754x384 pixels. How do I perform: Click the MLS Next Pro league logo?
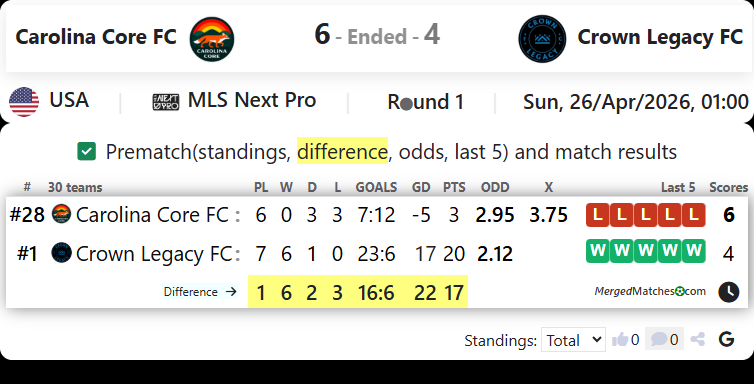coord(166,102)
